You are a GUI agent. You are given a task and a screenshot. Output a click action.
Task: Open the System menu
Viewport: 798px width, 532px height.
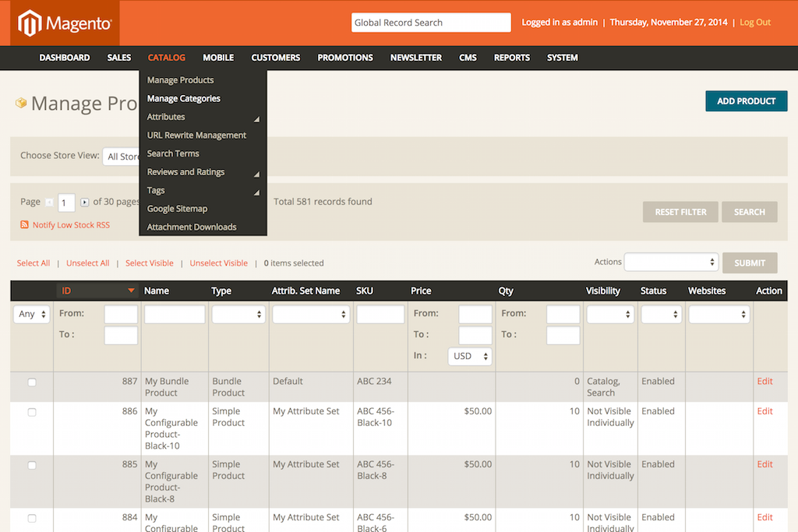(x=563, y=58)
